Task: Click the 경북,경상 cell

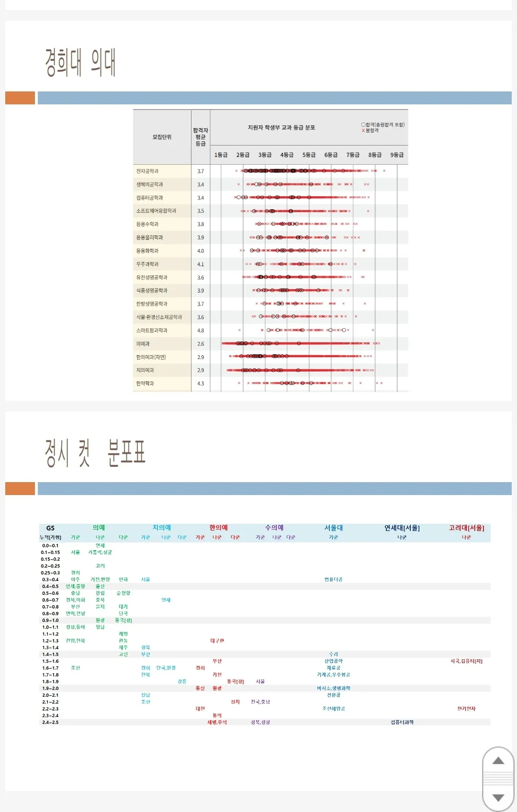Action: pyautogui.click(x=260, y=722)
